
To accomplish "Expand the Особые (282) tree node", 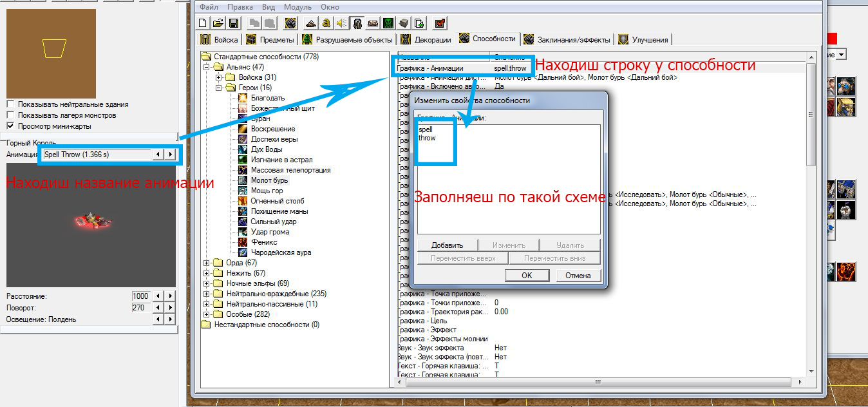I will click(x=207, y=314).
